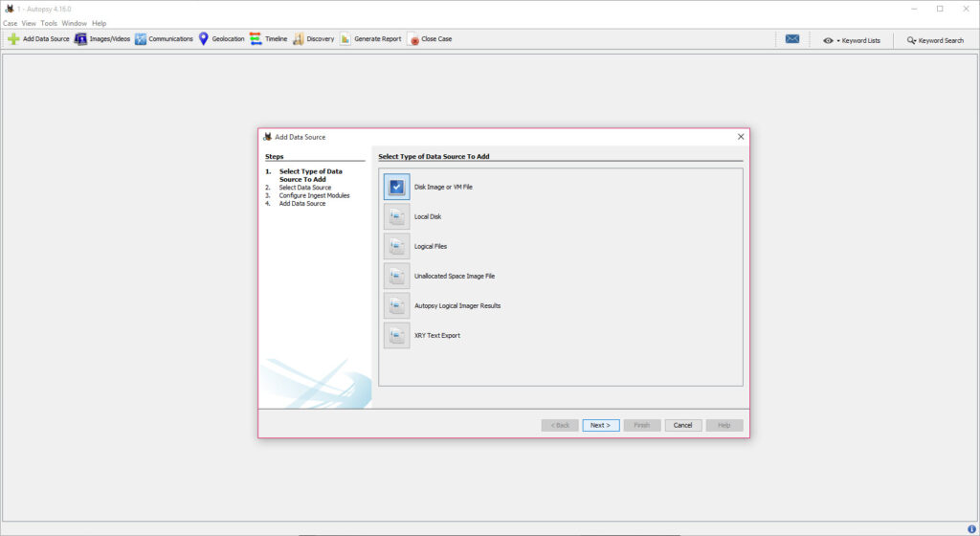Select the Local Disk source type
Screen dimensions: 980x536
(x=396, y=216)
